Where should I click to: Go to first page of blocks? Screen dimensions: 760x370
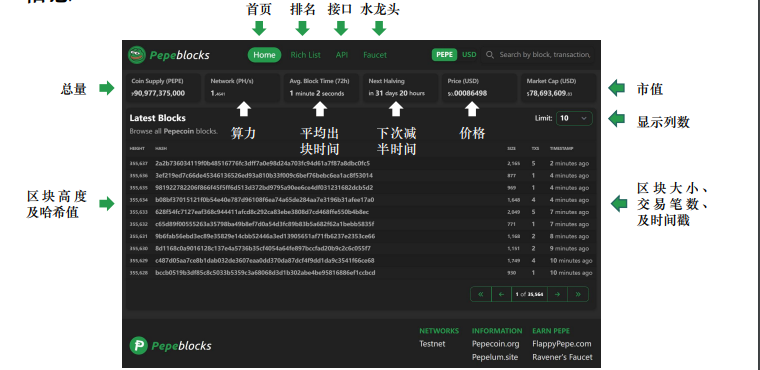point(481,294)
